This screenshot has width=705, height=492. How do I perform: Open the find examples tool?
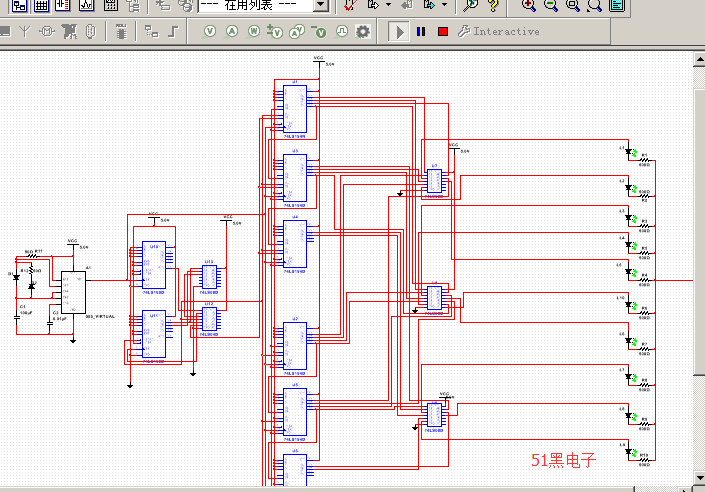tap(471, 5)
